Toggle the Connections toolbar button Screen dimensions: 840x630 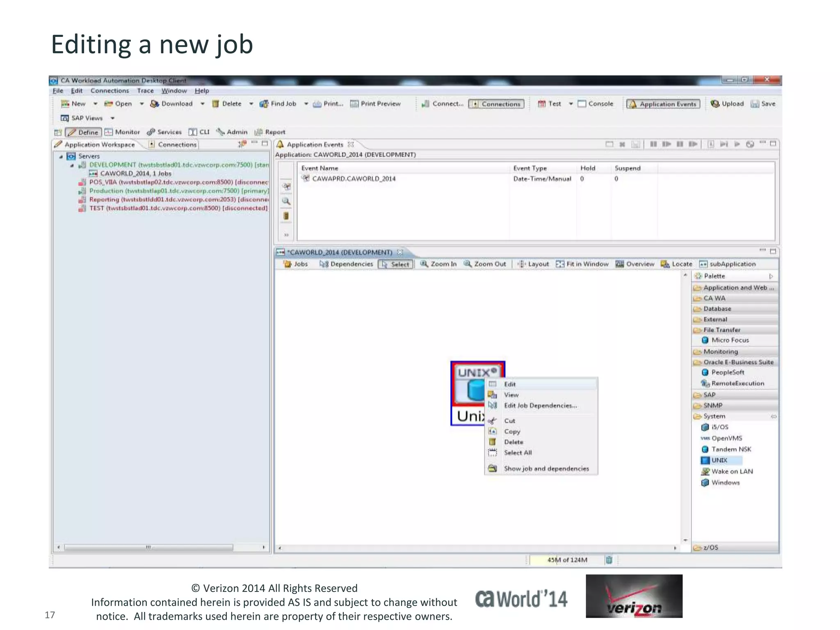coord(496,104)
